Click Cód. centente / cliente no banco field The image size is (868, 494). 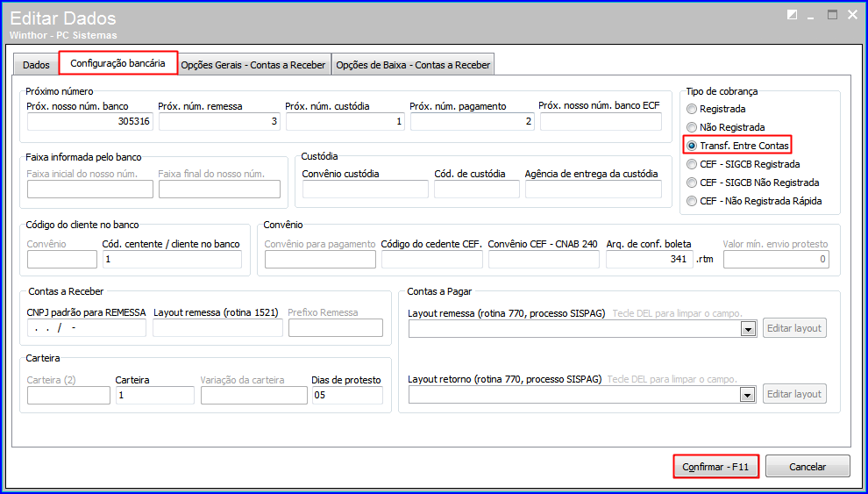(172, 259)
